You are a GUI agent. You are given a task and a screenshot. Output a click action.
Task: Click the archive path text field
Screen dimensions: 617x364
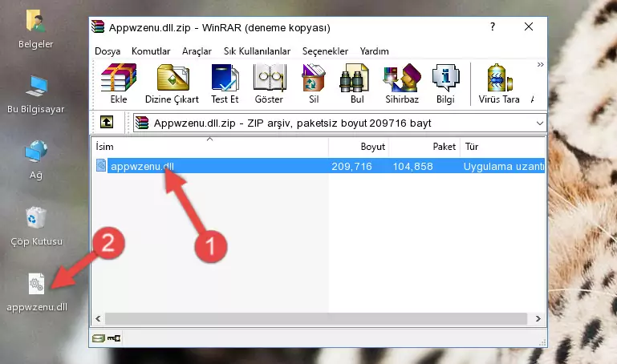(339, 123)
